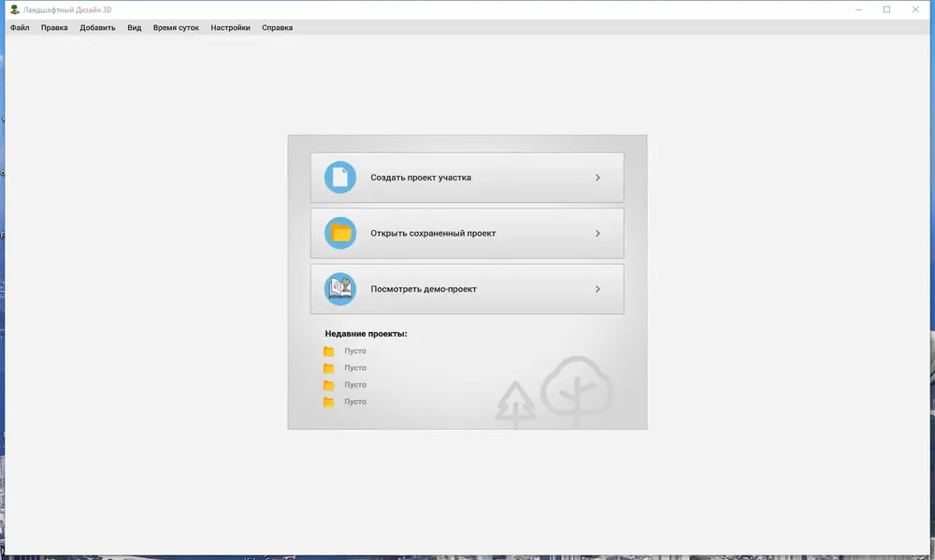Open the Настройки menu

[x=230, y=27]
